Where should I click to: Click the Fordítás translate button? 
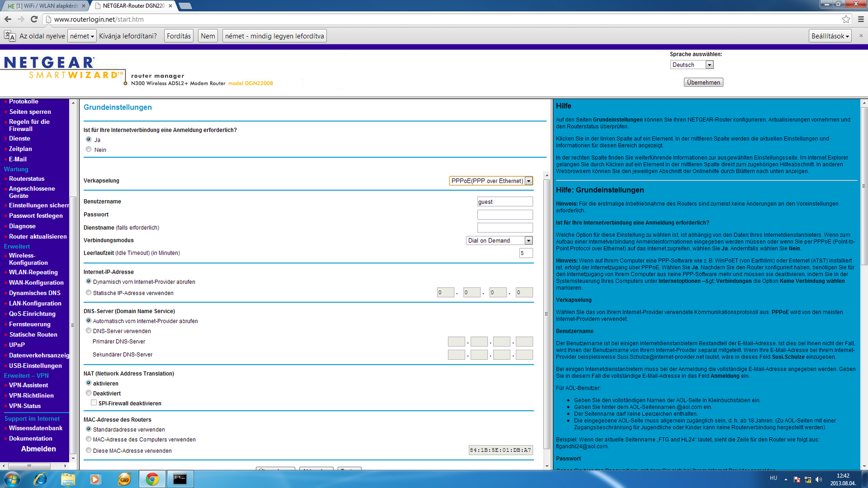pos(179,36)
